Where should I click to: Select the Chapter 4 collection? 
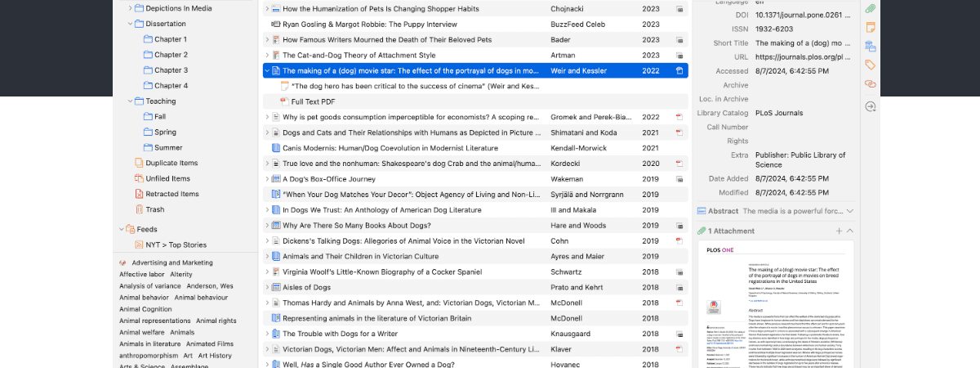(171, 86)
